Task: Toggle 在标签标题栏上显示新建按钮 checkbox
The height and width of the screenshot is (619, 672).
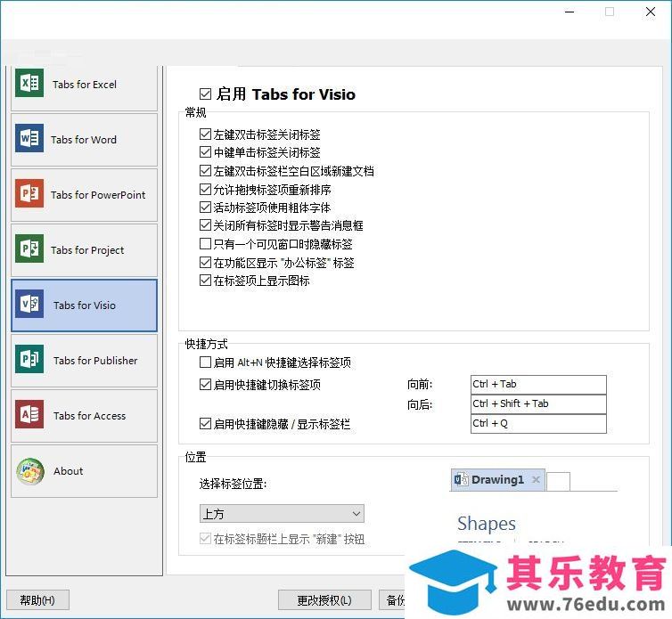Action: [x=205, y=539]
